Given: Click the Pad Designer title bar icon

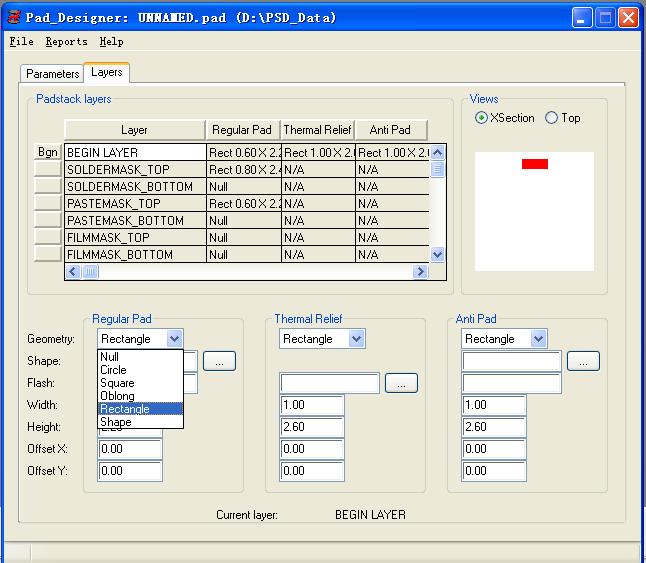Looking at the screenshot, I should [x=13, y=18].
